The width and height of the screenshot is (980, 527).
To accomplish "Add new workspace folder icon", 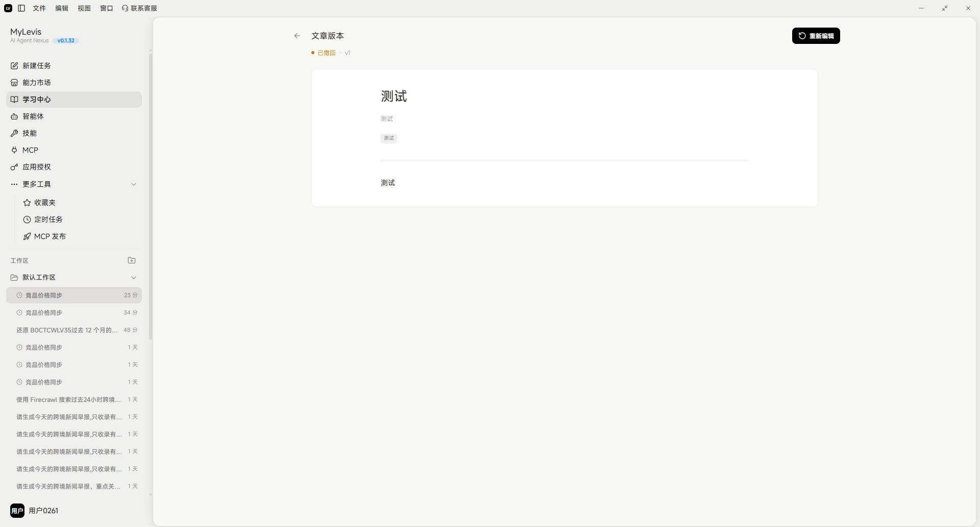I will click(132, 260).
